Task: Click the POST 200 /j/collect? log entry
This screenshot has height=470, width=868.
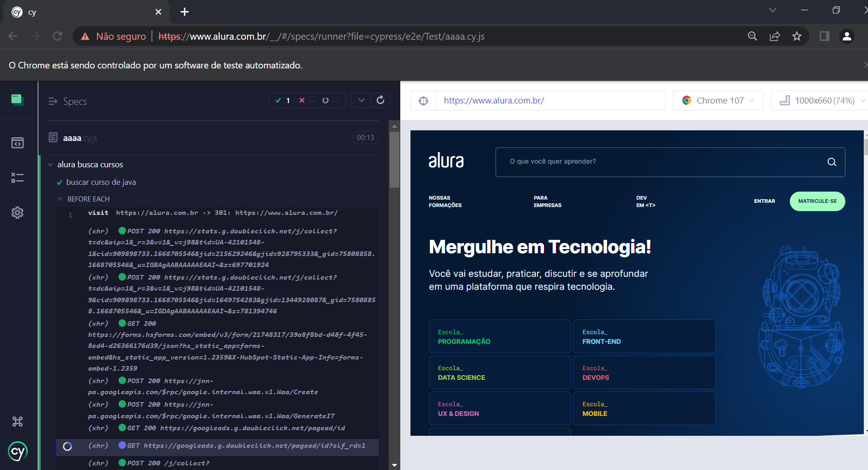Action: 217,463
